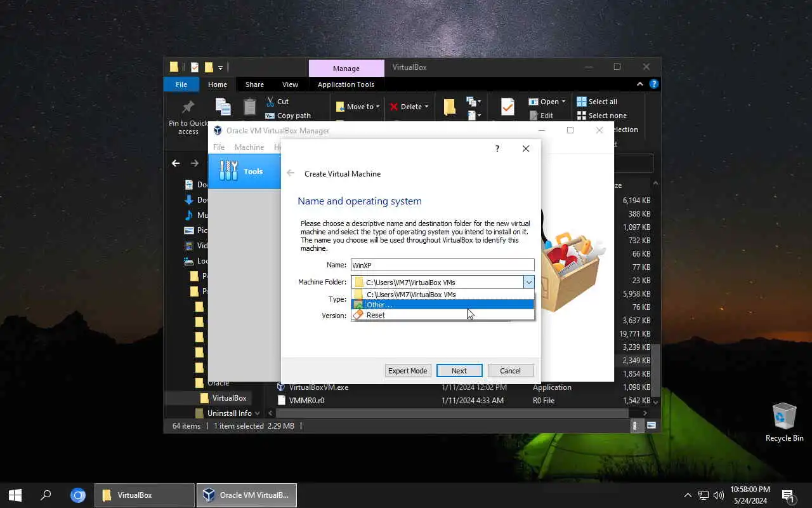
Task: Click Pin to Quick access icon
Action: pyautogui.click(x=188, y=107)
